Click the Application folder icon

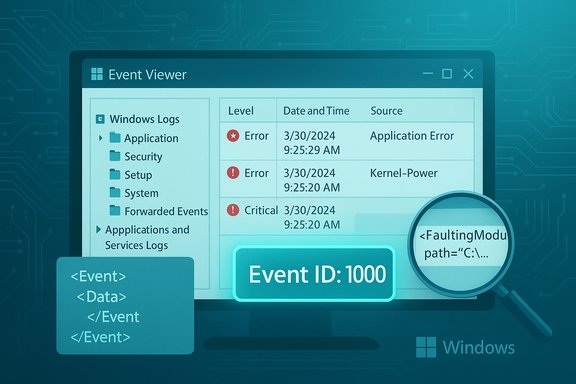click(115, 138)
